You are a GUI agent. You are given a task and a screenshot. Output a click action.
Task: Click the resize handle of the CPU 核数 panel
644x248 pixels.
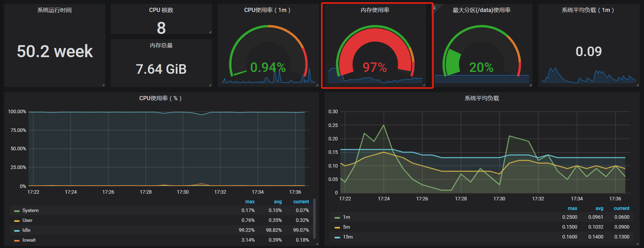[210, 32]
